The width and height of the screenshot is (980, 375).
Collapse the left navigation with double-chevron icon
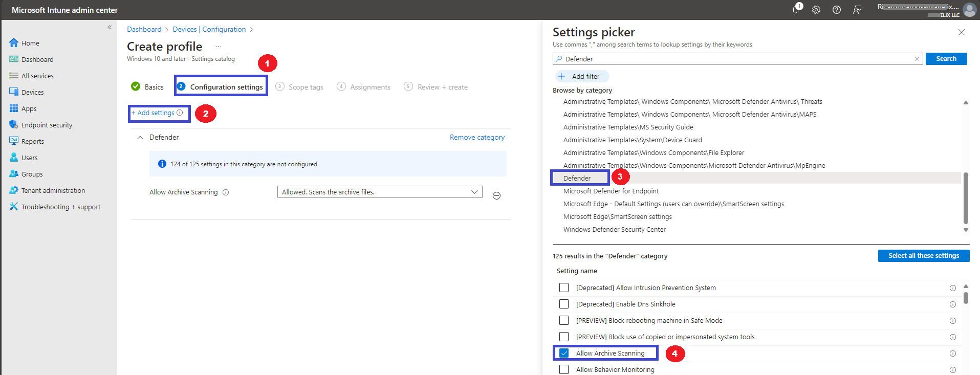pos(110,27)
